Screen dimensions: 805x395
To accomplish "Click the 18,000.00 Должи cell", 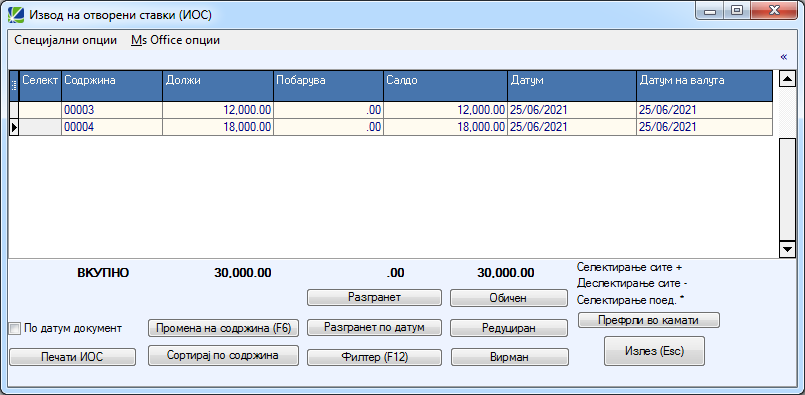I will [x=218, y=127].
